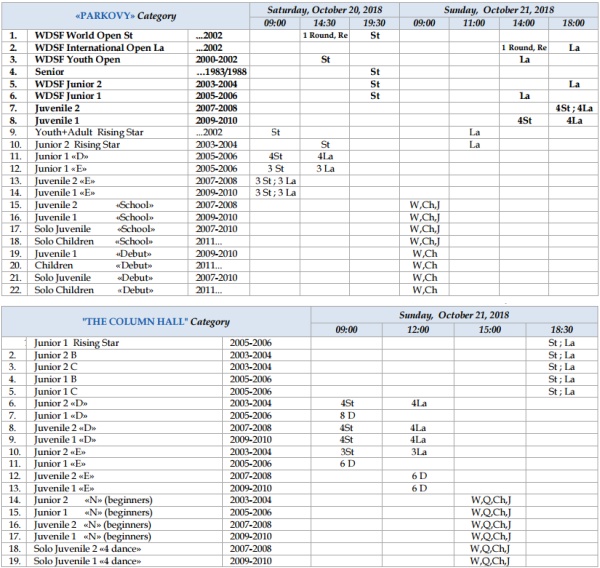Click the 19:30 time column header
This screenshot has width=600, height=568.
coord(374,21)
